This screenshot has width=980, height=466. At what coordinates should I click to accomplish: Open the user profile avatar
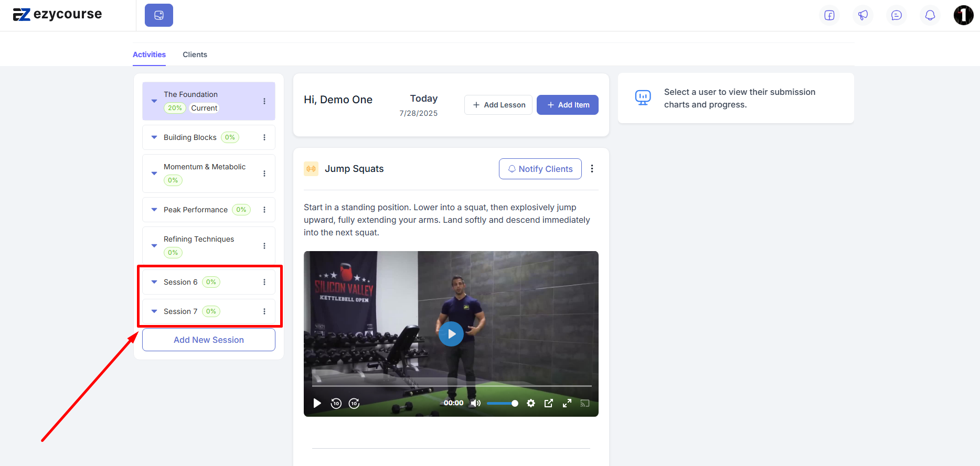point(964,15)
